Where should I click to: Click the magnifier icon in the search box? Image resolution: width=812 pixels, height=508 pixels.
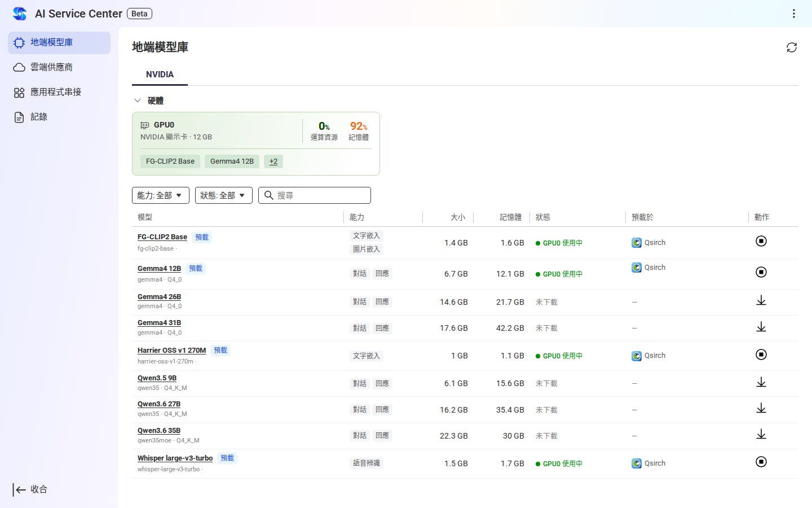click(x=269, y=195)
